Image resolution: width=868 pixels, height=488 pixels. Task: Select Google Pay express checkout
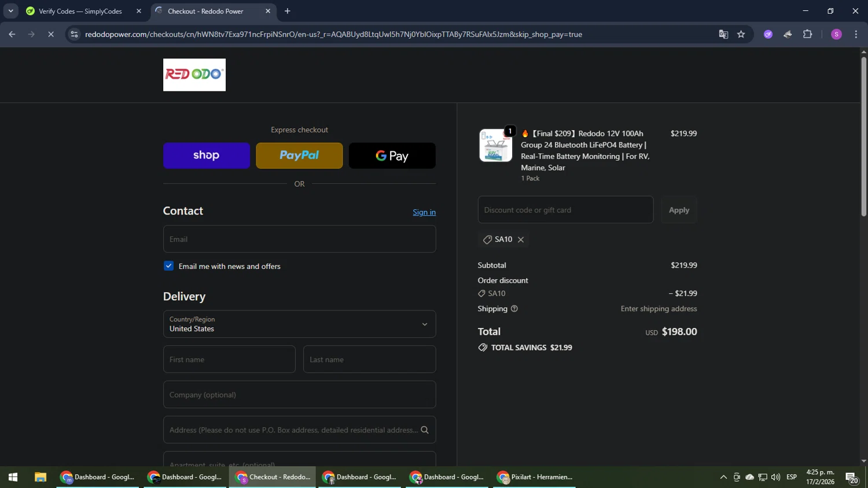tap(392, 156)
